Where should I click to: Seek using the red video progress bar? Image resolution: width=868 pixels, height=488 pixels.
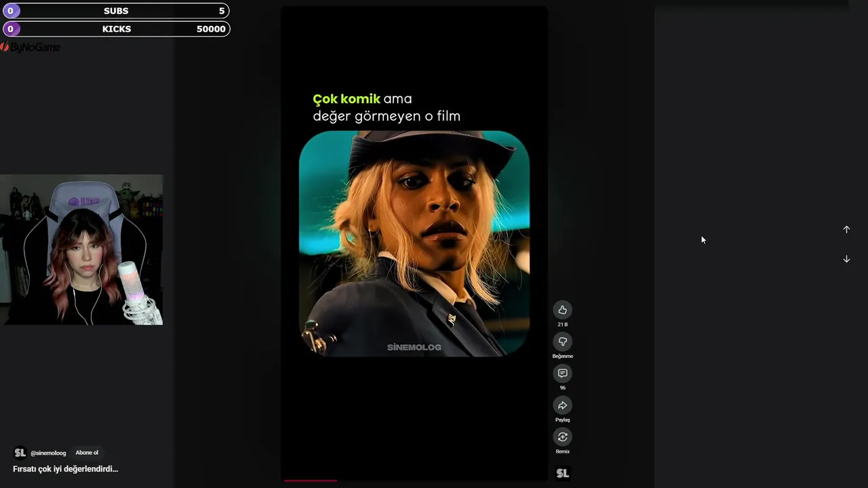pos(414,480)
